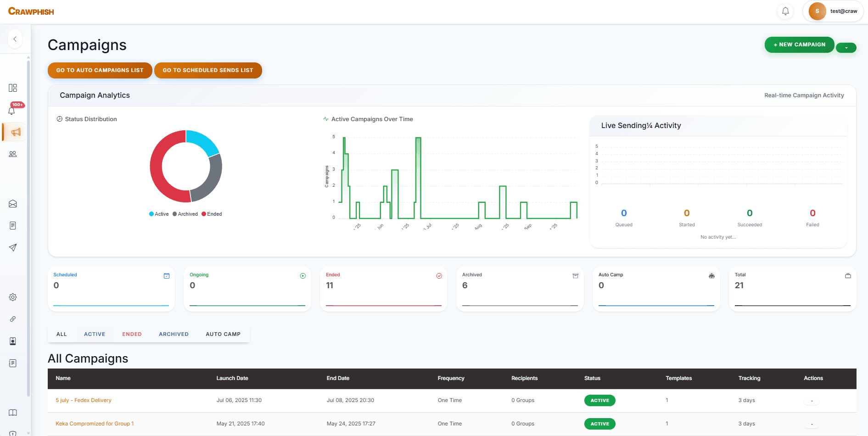Click the link icon in the sidebar
868x436 pixels.
[x=13, y=319]
